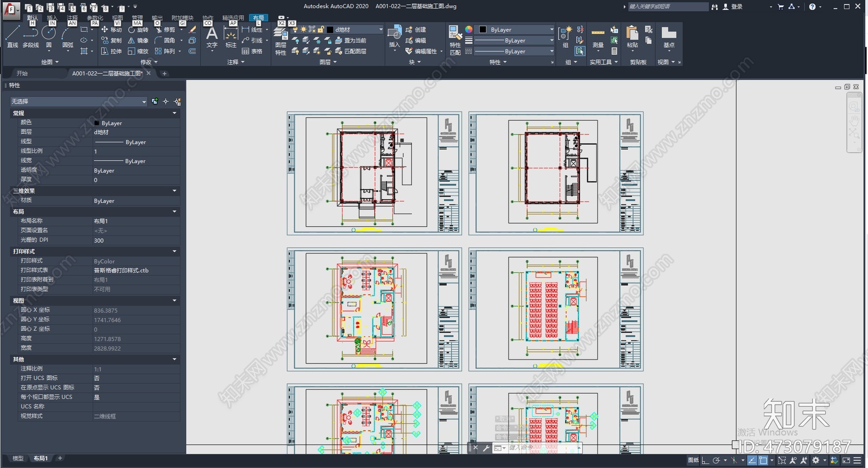Click the keyword search input field

click(668, 7)
